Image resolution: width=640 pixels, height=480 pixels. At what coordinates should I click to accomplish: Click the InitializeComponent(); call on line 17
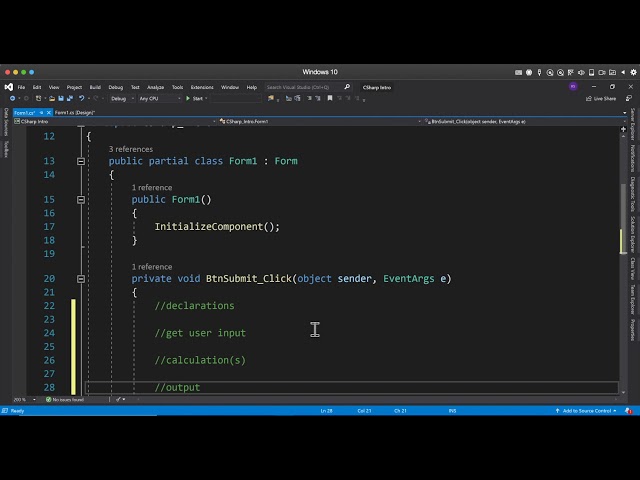tap(217, 227)
